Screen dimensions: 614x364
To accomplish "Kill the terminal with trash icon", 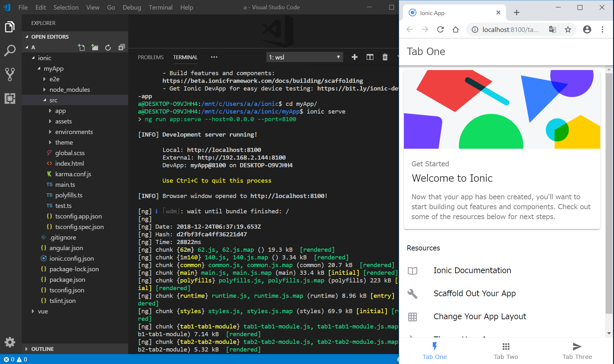I will (385, 57).
